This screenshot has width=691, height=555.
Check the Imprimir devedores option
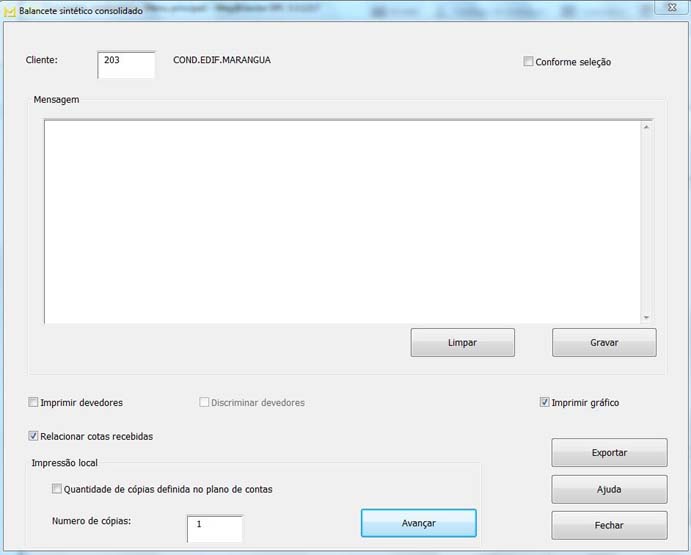[x=35, y=403]
